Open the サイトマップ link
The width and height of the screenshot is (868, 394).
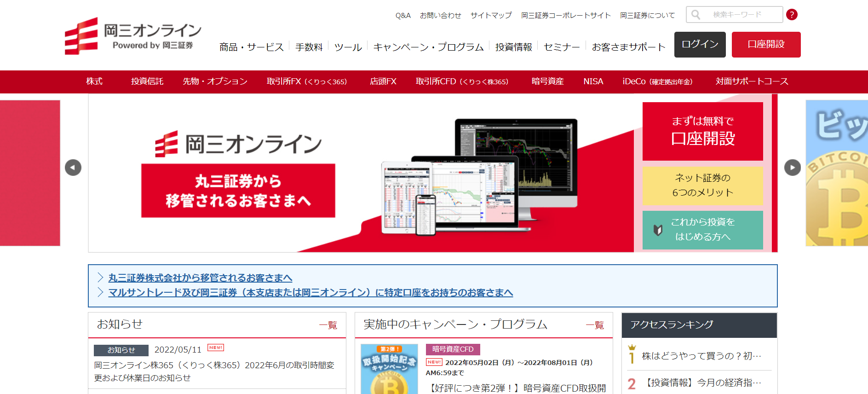(491, 16)
